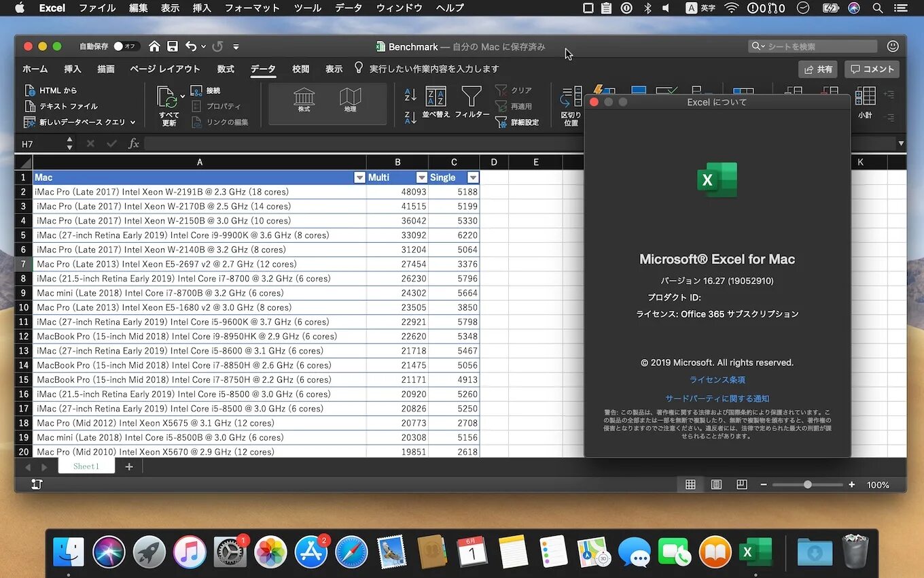Viewport: 924px width, 578px height.
Task: Open Connections (接続)
Action: click(x=206, y=90)
